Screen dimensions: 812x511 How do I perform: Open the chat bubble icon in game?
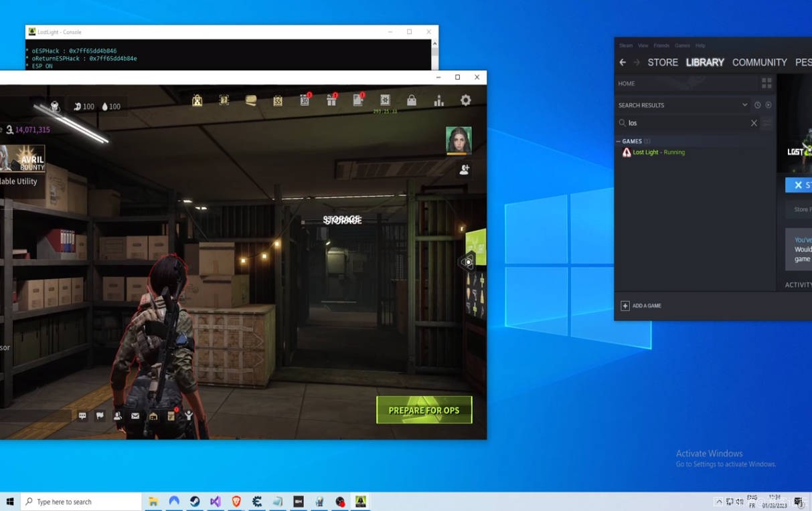tap(82, 416)
